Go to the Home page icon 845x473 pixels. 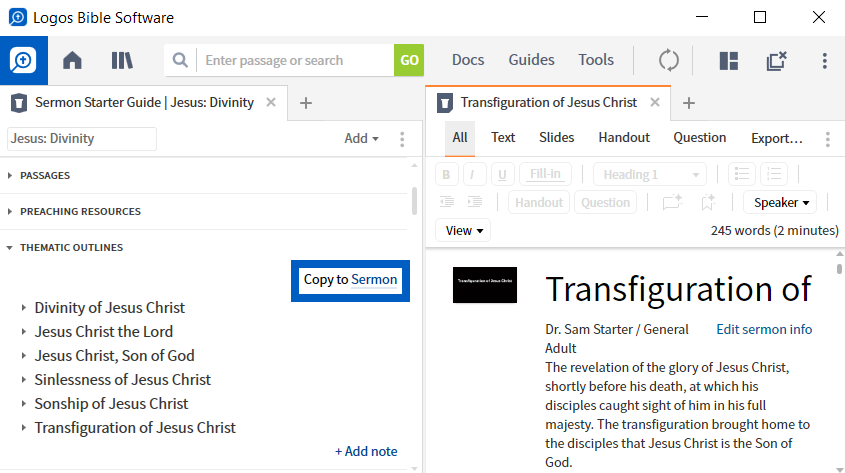[x=72, y=60]
